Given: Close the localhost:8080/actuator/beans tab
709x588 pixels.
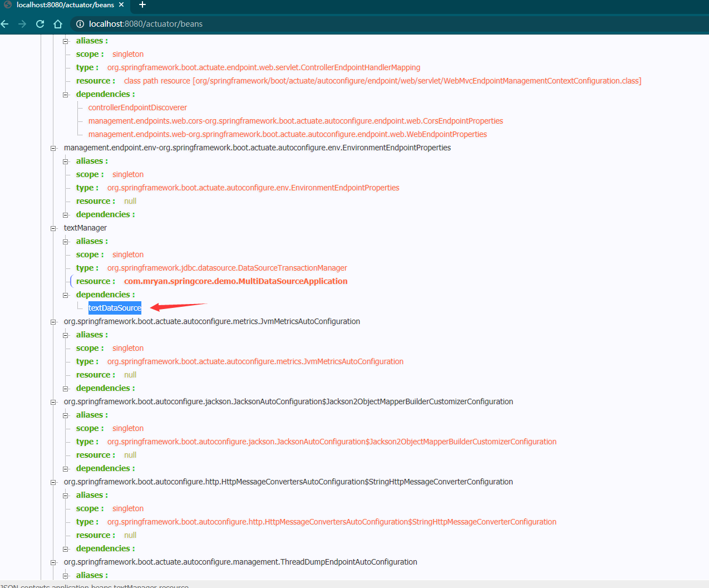Looking at the screenshot, I should pyautogui.click(x=121, y=5).
